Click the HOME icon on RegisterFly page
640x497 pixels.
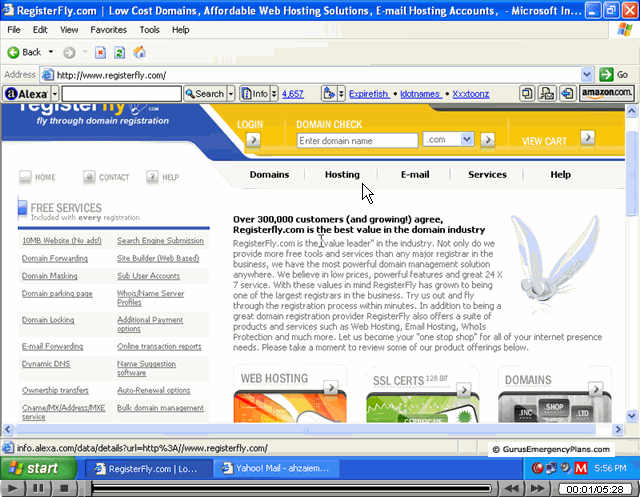coord(25,177)
